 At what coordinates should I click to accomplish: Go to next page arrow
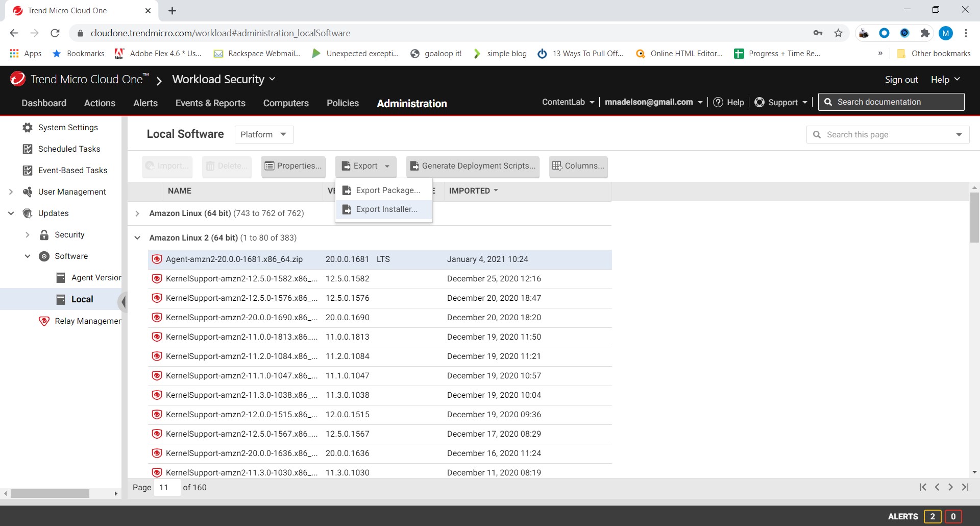click(x=950, y=487)
